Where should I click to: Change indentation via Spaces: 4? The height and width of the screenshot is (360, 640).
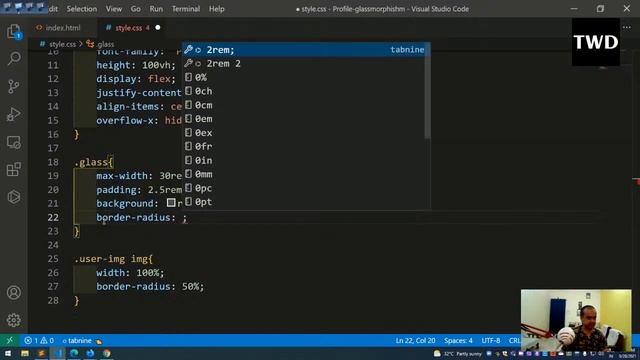pos(458,340)
